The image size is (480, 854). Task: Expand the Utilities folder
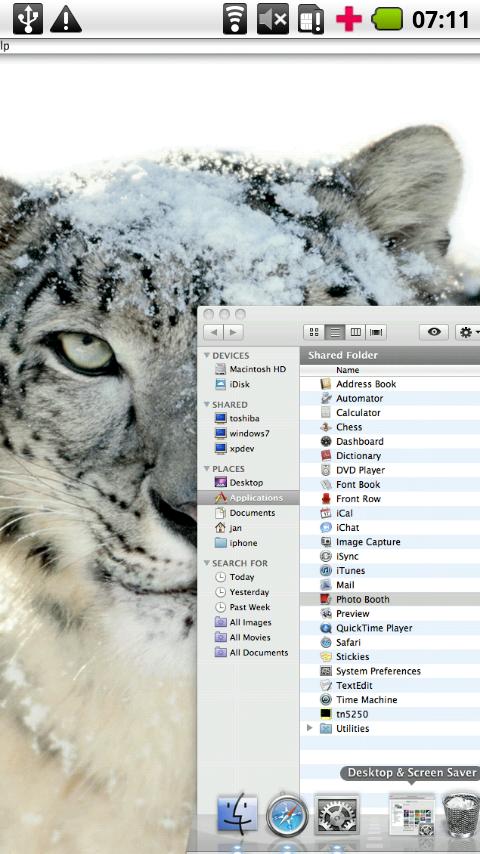[x=309, y=728]
